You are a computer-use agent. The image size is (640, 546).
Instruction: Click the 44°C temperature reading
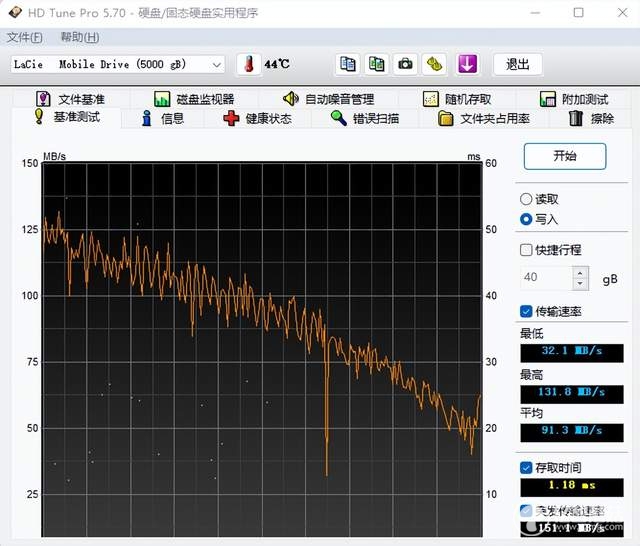point(277,64)
